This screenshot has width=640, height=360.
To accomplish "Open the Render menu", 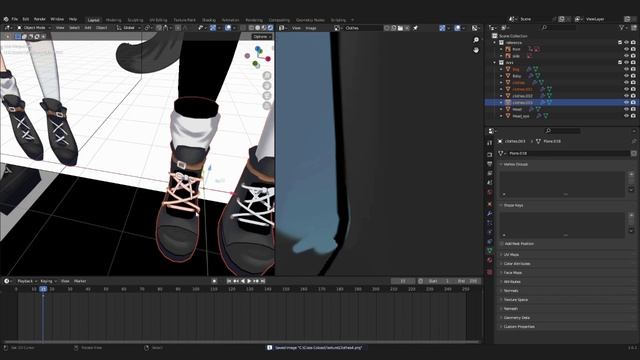I will [x=40, y=19].
